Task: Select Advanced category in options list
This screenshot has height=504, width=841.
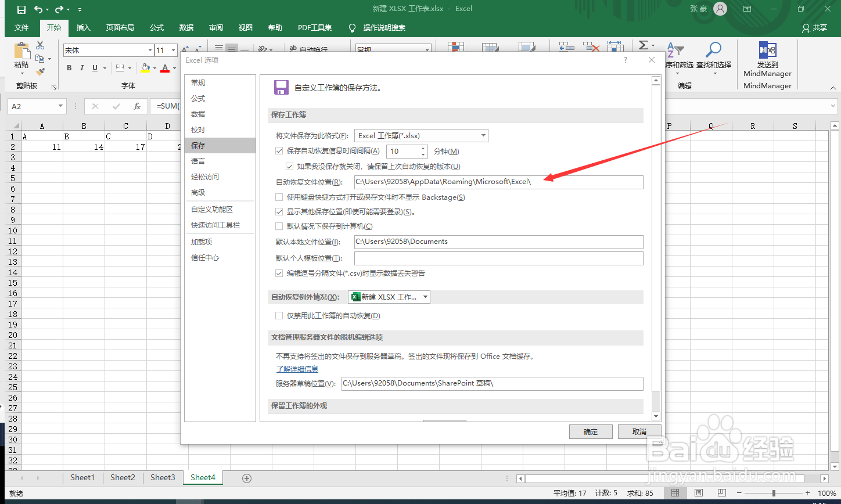Action: (220, 192)
